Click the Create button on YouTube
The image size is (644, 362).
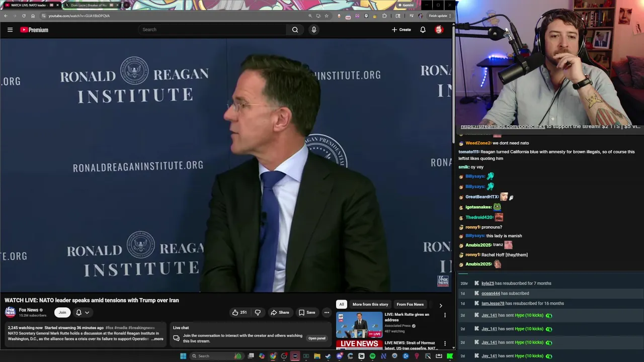point(401,30)
